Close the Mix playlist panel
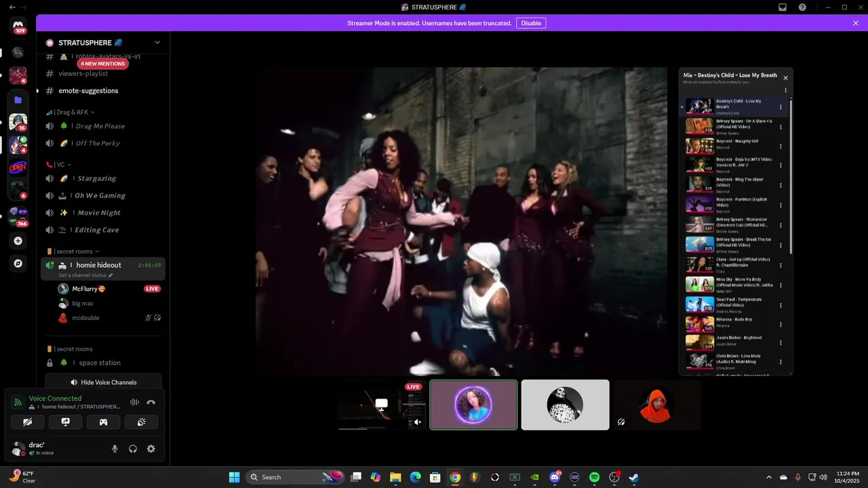Viewport: 868px width, 488px height. [785, 77]
